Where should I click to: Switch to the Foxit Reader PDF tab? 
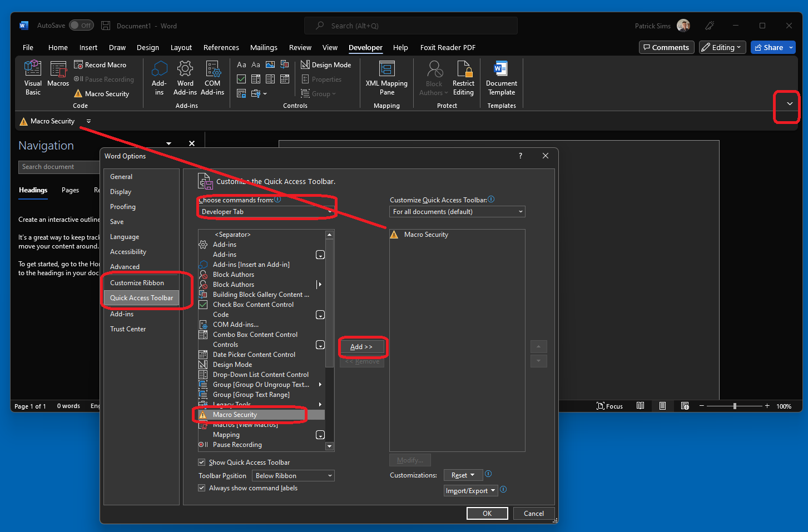448,47
